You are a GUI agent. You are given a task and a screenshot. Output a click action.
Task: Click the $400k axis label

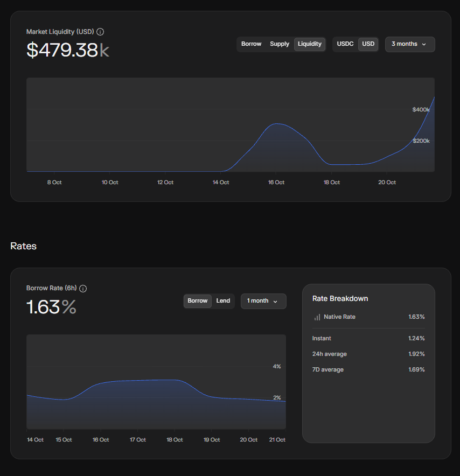tap(421, 110)
